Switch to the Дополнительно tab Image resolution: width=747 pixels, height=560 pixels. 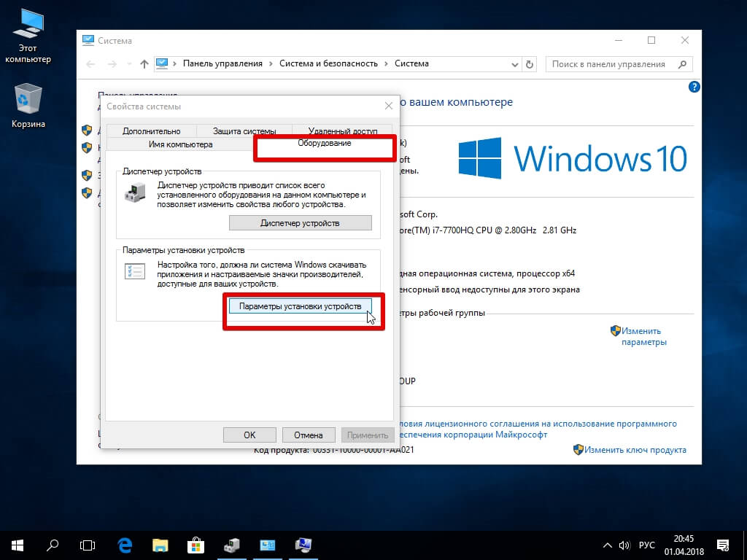click(x=151, y=131)
